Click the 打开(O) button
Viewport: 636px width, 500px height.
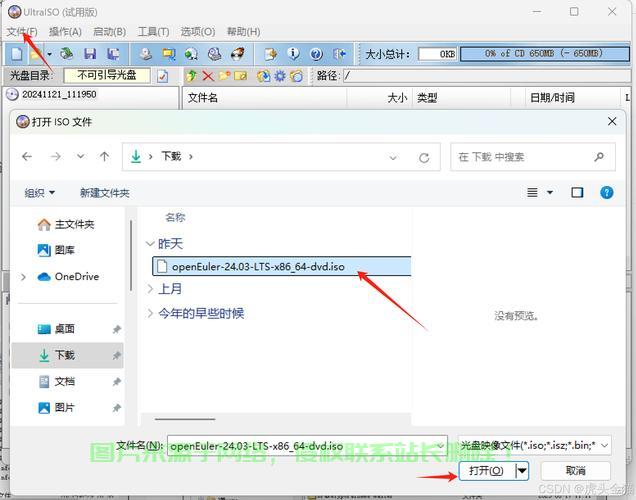tap(486, 471)
